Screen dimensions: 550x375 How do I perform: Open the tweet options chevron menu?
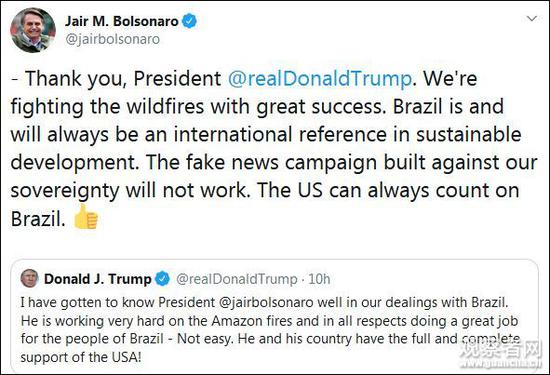coord(532,18)
